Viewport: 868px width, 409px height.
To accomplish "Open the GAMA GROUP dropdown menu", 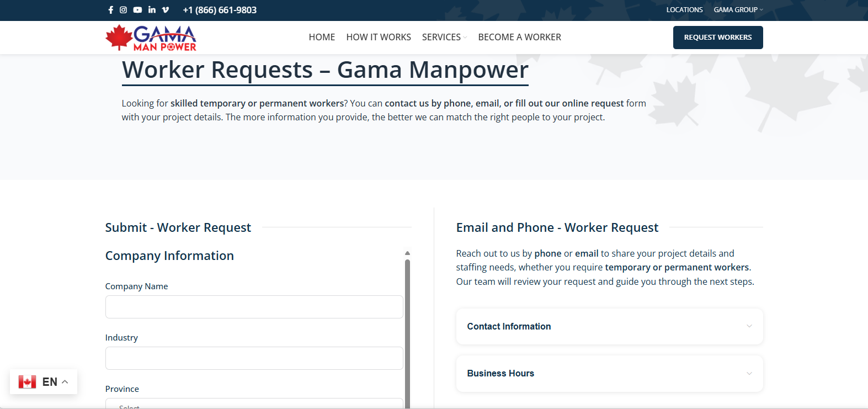I will click(x=738, y=10).
